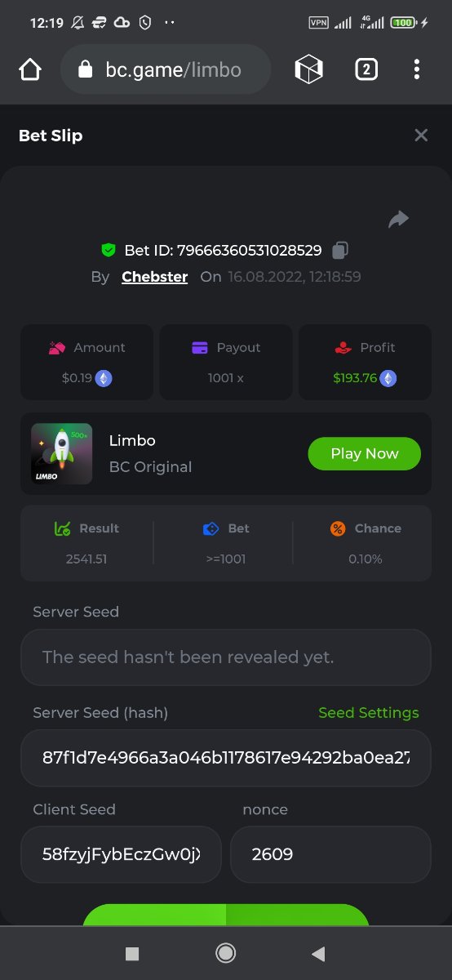Click the Play Now button
Image resolution: width=452 pixels, height=980 pixels.
coord(365,454)
